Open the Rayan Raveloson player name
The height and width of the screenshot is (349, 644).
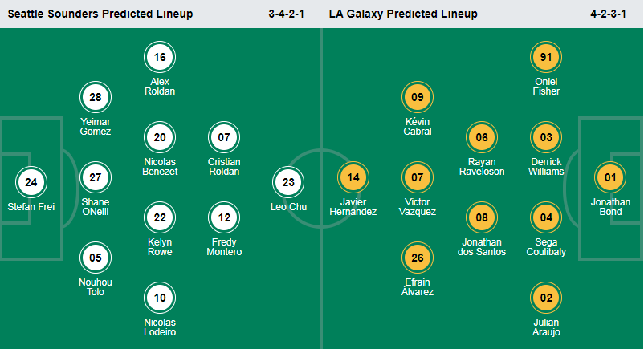click(482, 167)
